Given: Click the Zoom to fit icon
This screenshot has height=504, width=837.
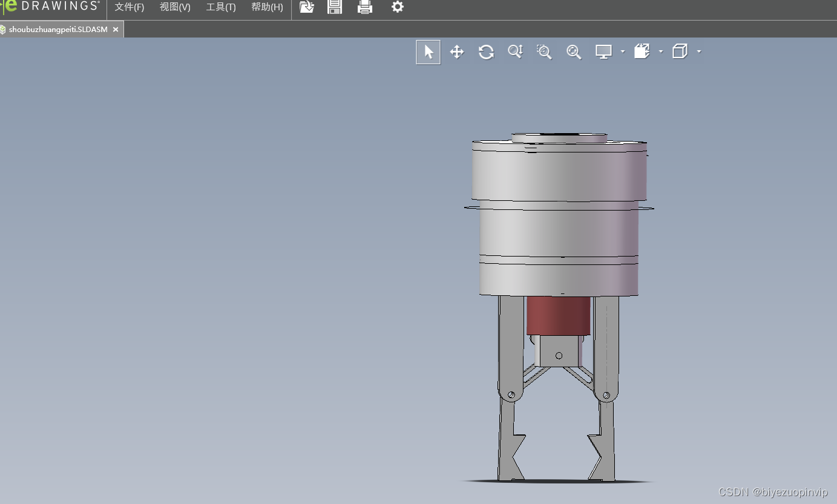Looking at the screenshot, I should [573, 52].
